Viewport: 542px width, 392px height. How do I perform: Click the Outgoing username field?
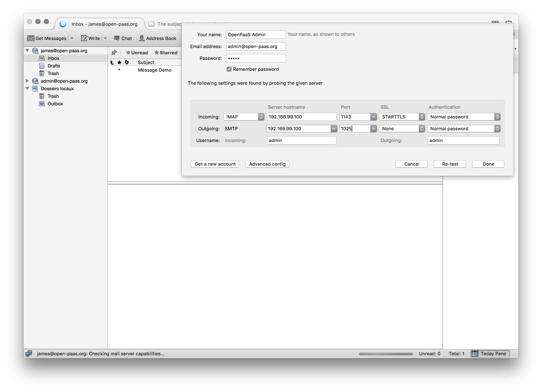464,140
